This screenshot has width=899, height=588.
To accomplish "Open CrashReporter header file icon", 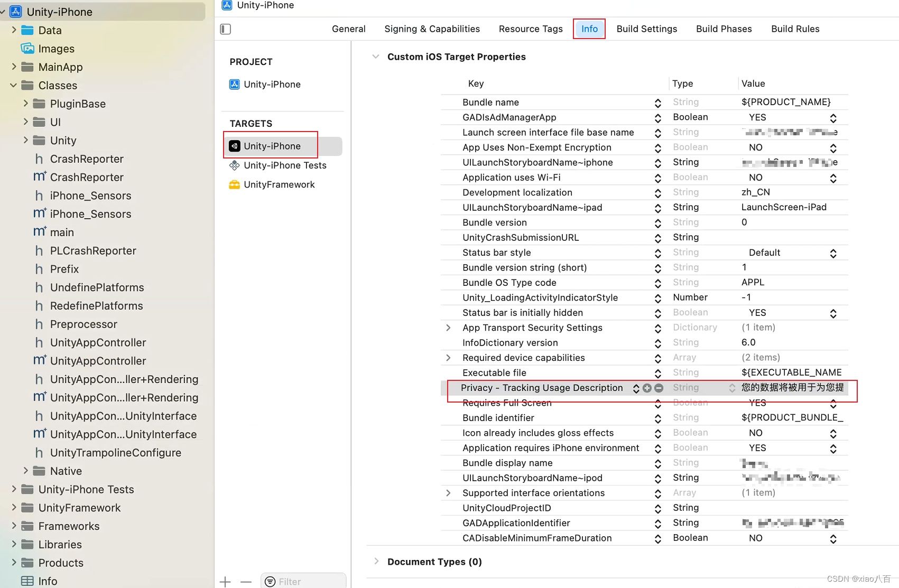I will [39, 159].
